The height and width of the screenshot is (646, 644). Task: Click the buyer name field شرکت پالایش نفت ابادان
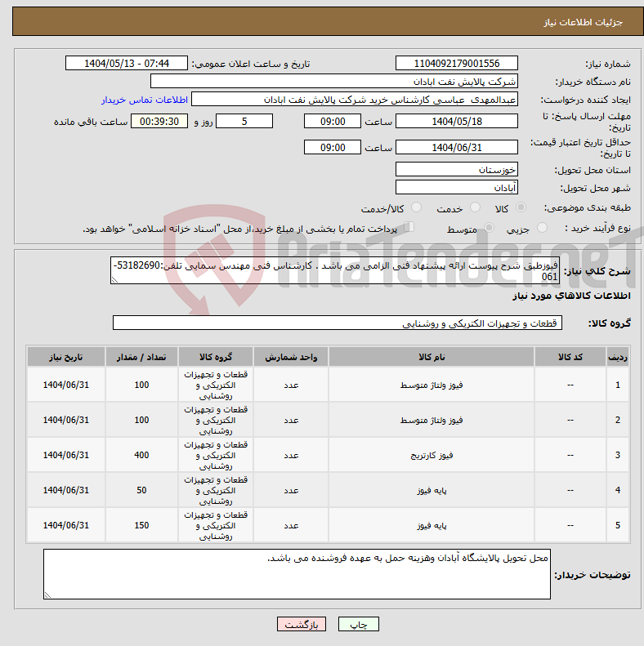(334, 81)
